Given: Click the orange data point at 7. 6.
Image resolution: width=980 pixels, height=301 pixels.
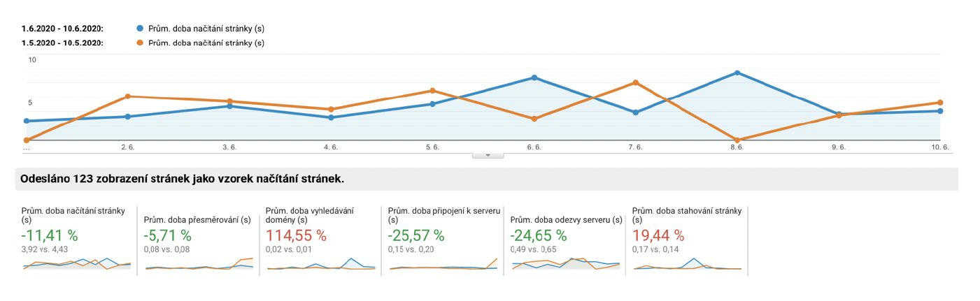Looking at the screenshot, I should tap(636, 83).
